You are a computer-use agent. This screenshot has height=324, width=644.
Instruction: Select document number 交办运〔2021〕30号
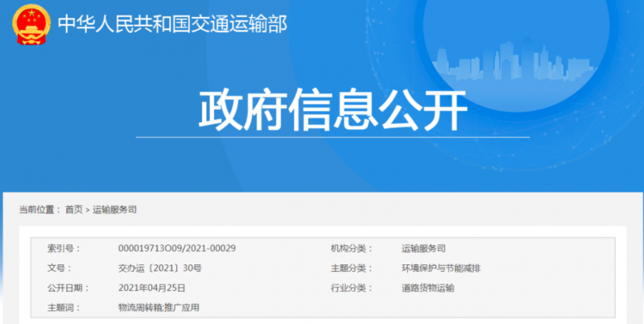click(x=159, y=268)
